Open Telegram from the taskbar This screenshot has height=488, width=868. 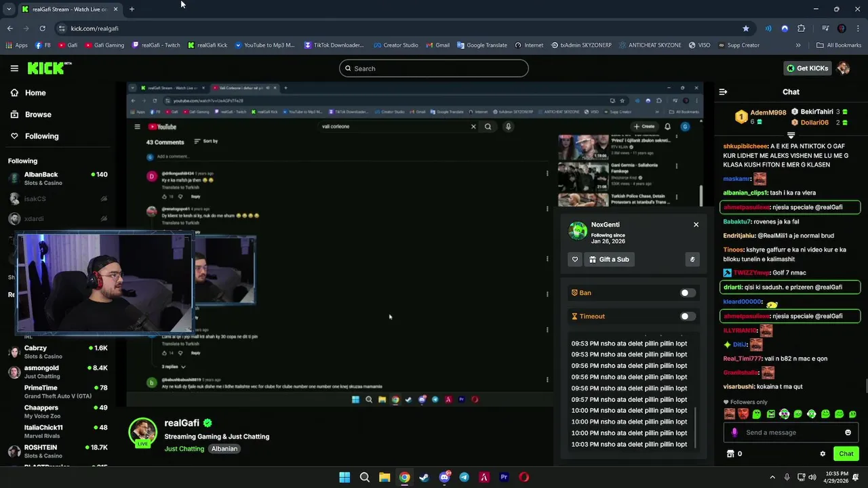tap(464, 477)
